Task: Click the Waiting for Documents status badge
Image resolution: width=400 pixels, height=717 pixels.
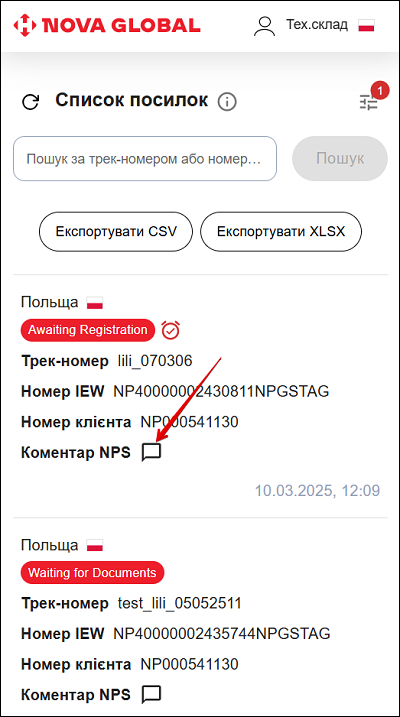Action: tap(92, 573)
